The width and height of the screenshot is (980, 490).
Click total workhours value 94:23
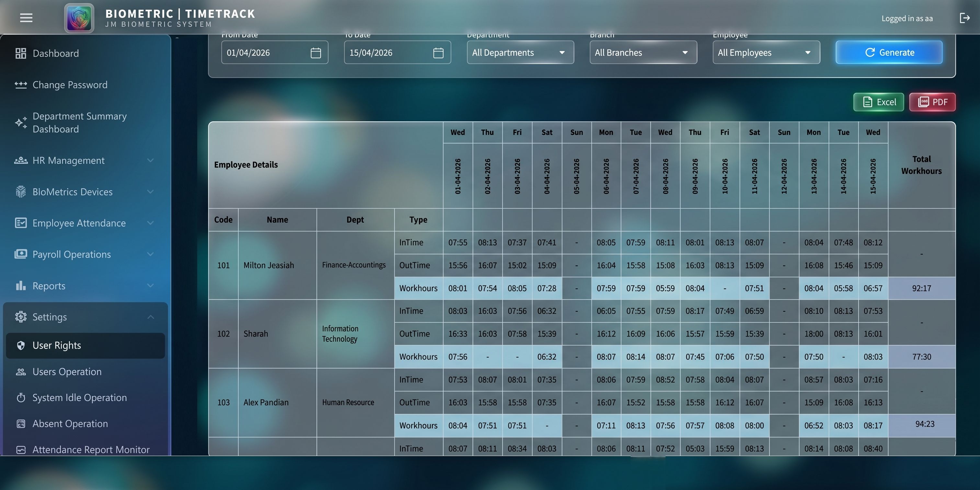[924, 424]
